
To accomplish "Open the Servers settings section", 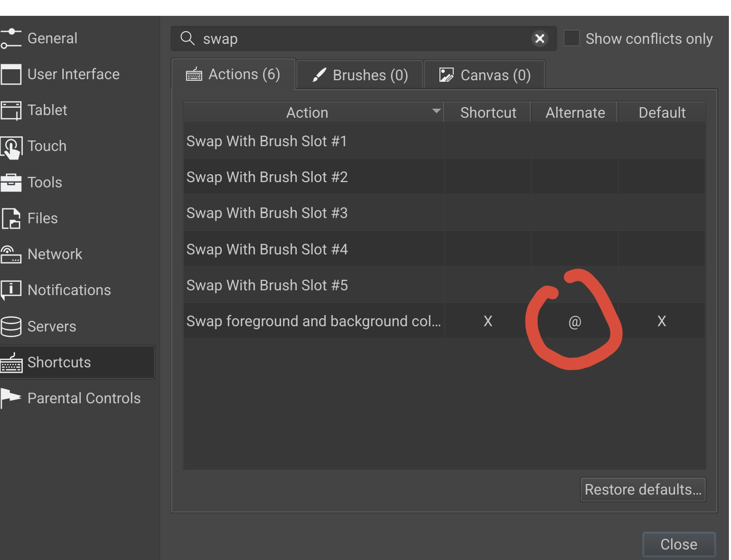I will (x=51, y=326).
